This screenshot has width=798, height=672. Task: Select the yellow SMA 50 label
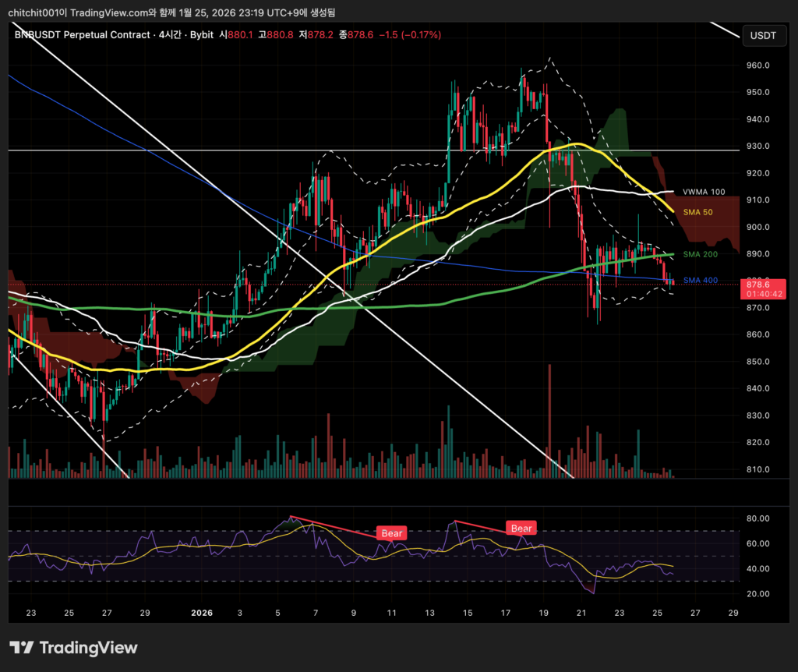[698, 212]
